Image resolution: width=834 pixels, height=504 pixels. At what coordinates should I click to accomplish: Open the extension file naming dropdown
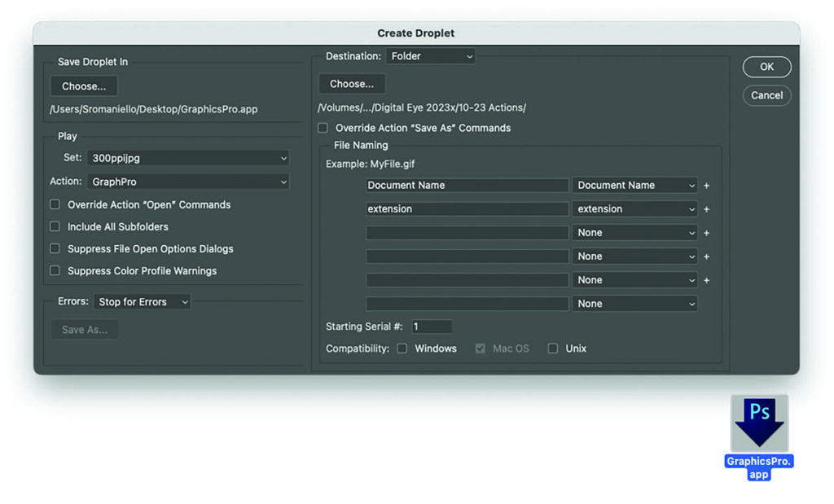tap(634, 209)
